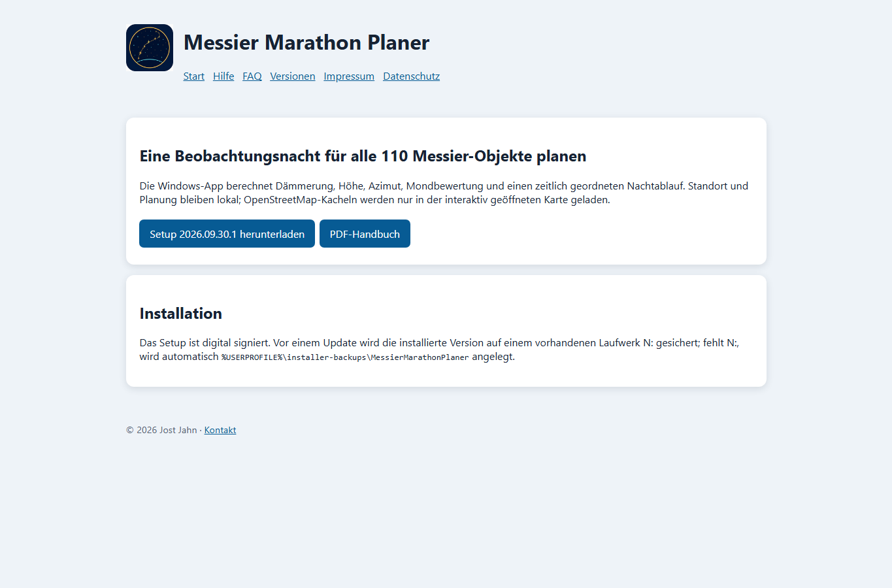Click the Messier Marathon Planer page title
This screenshot has height=588, width=892.
pyautogui.click(x=306, y=42)
